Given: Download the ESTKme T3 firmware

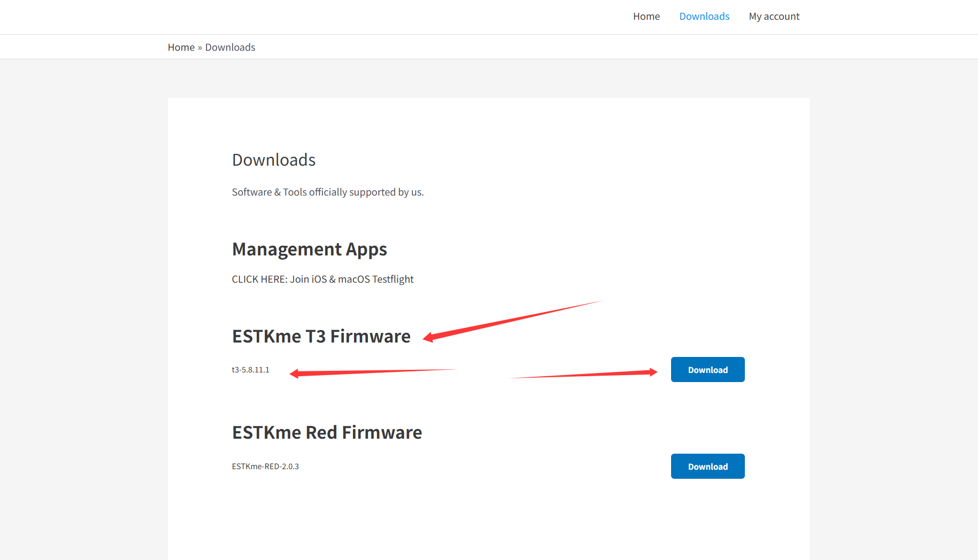Looking at the screenshot, I should point(707,370).
